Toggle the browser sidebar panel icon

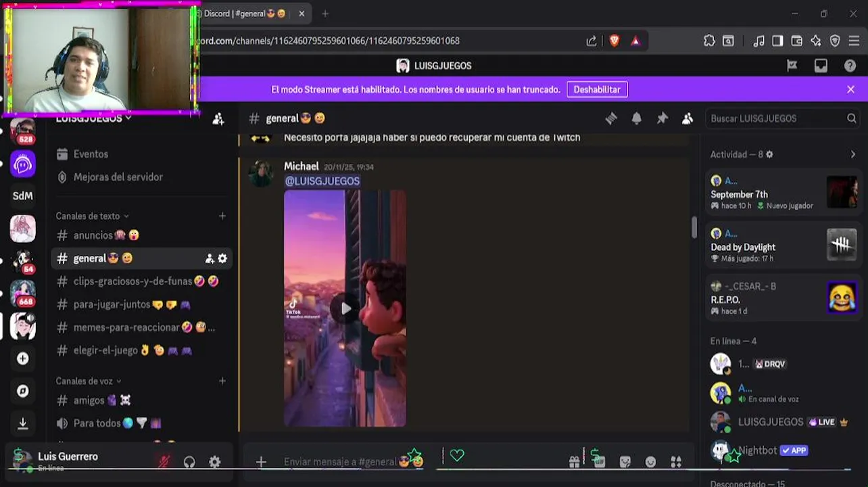[777, 41]
